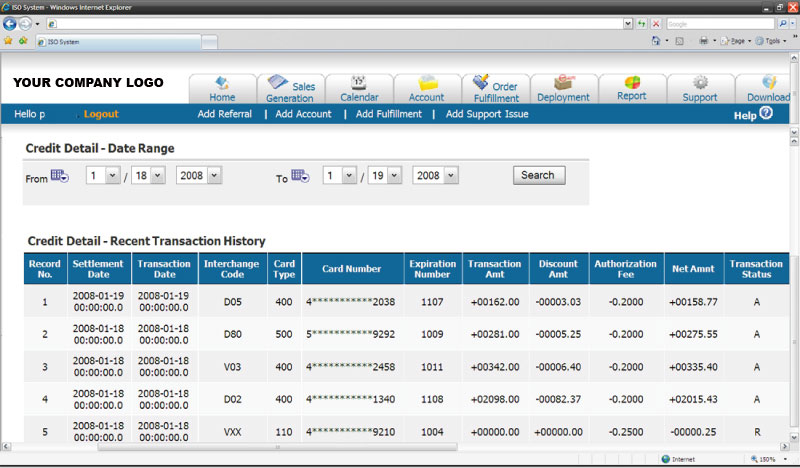The height and width of the screenshot is (468, 800).
Task: Click the Add Fulfillment link
Action: point(389,114)
